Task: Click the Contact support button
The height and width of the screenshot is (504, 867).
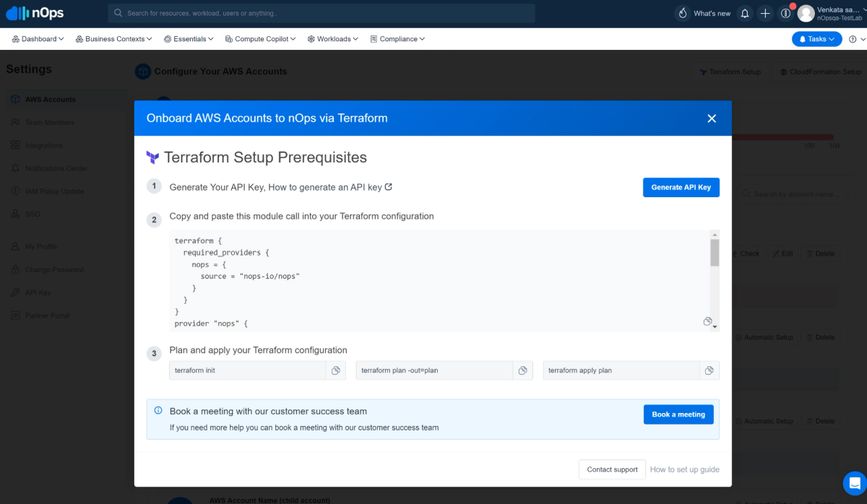Action: [x=612, y=469]
